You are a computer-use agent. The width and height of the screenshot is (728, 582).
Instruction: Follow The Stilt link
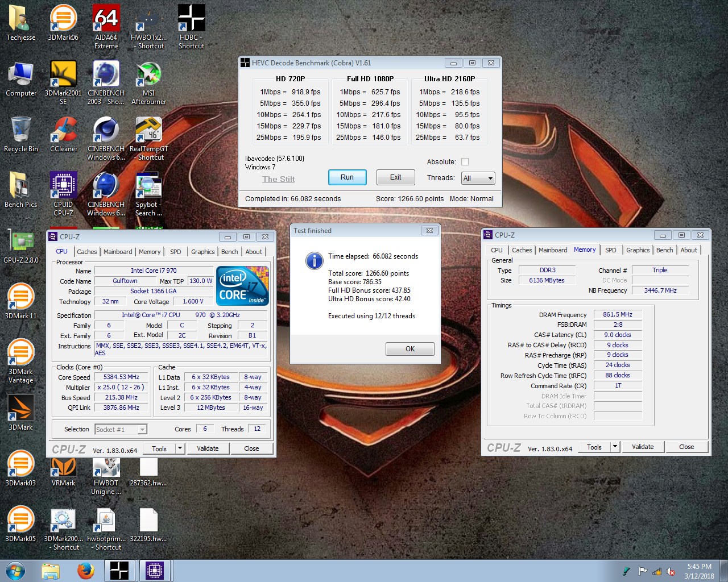point(278,179)
